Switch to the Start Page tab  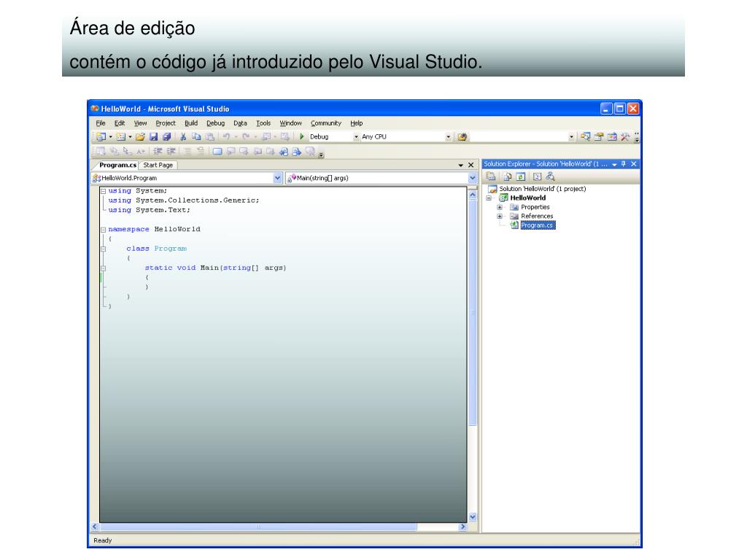158,166
